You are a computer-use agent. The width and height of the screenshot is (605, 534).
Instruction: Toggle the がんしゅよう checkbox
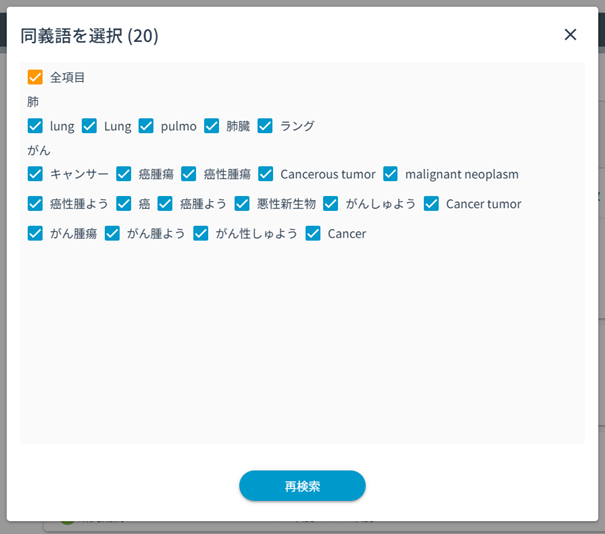point(331,204)
